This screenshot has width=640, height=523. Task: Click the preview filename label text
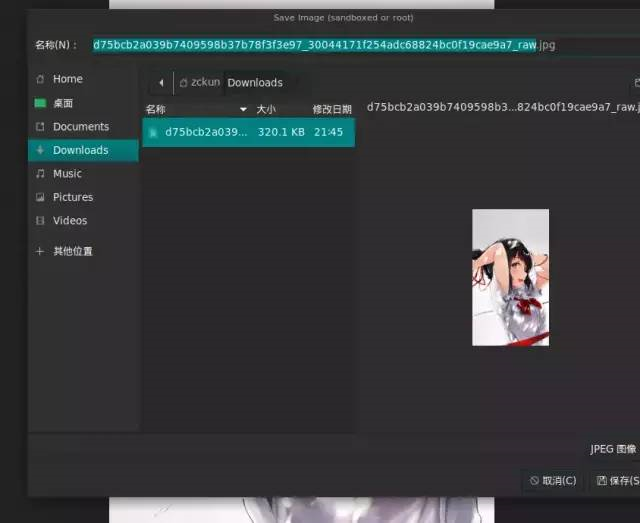[x=503, y=107]
